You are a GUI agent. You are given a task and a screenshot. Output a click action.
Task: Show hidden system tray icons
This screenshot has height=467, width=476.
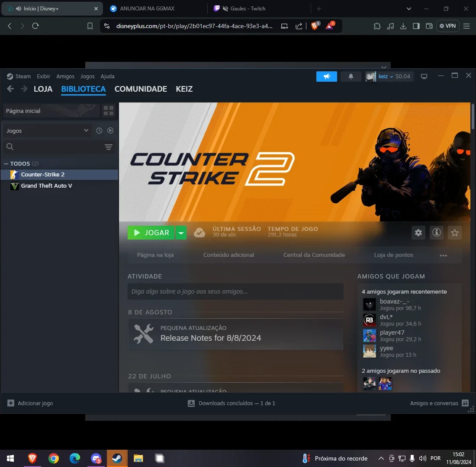tap(381, 458)
